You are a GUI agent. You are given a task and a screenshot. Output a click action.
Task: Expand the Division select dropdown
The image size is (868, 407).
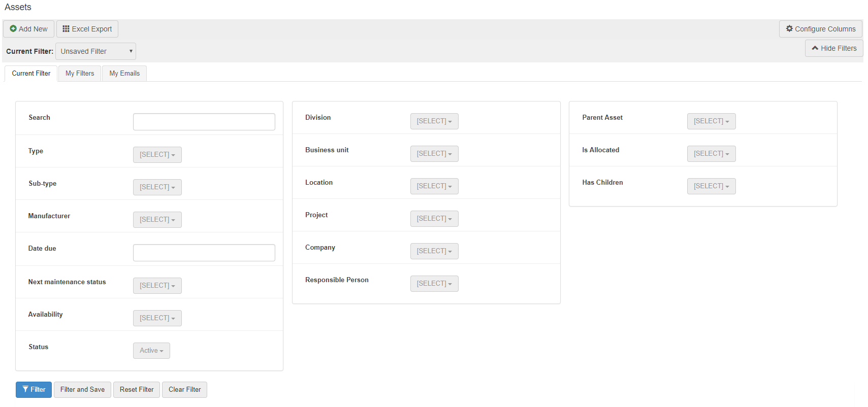pyautogui.click(x=434, y=121)
